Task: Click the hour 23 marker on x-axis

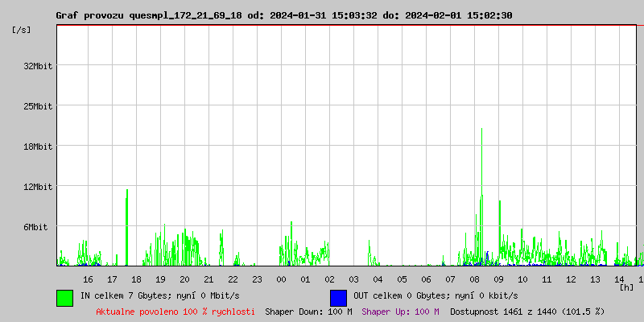Action: [x=257, y=279]
